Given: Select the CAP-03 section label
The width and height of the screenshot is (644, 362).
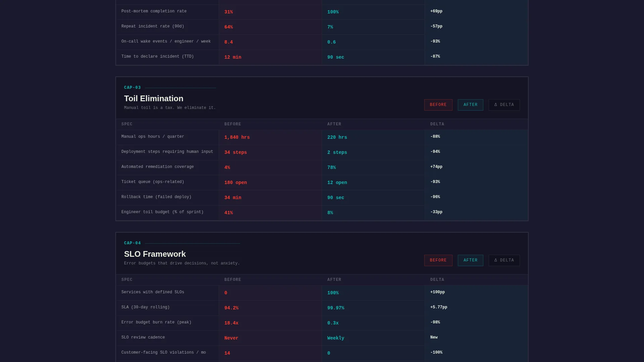Looking at the screenshot, I should point(132,88).
